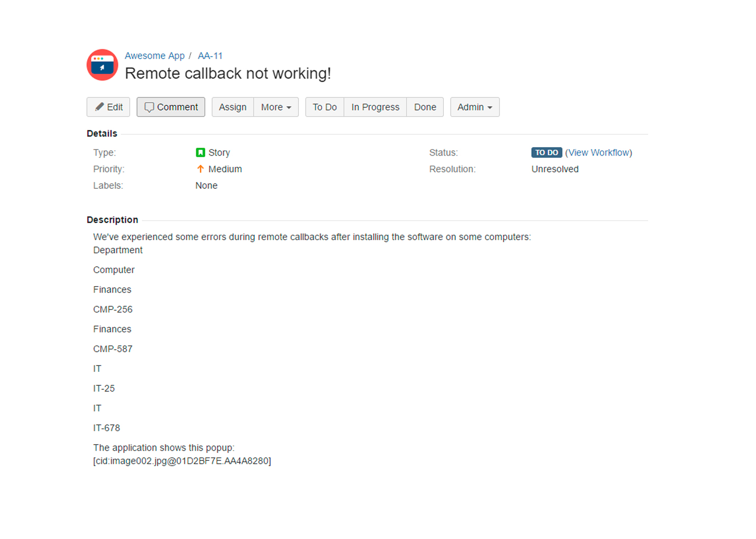This screenshot has width=756, height=539.
Task: Open the Awesome App project link
Action: [x=154, y=56]
